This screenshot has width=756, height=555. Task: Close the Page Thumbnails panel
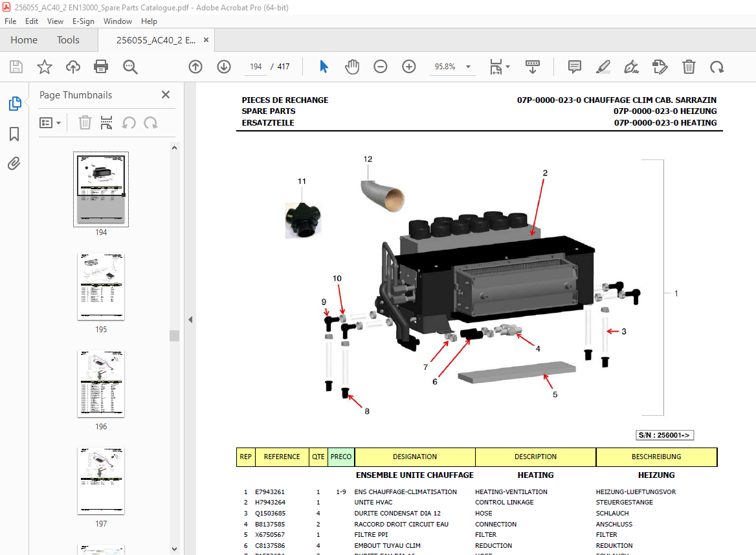(x=166, y=95)
